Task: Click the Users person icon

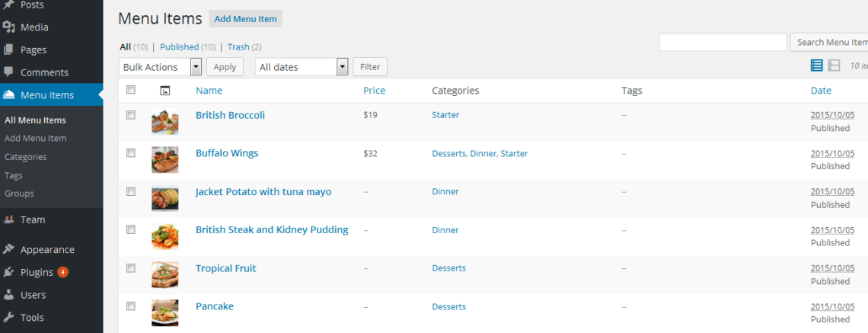Action: (8, 295)
